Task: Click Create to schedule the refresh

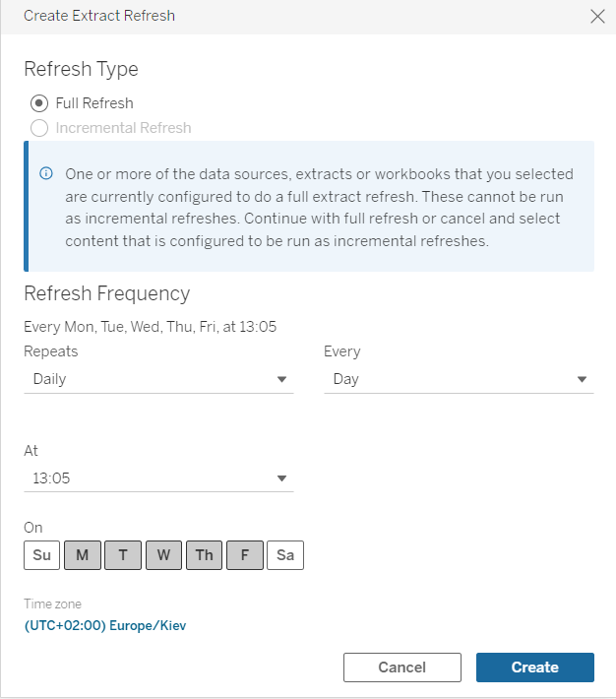Action: point(534,667)
